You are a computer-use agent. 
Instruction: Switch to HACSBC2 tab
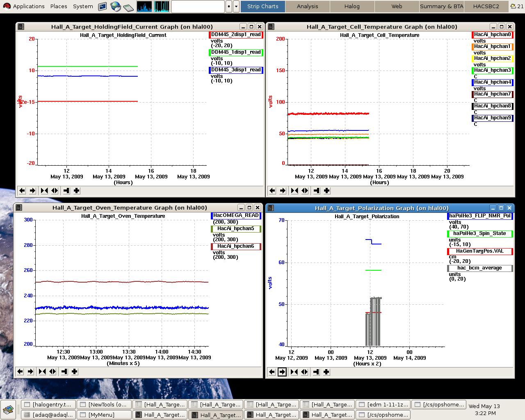[x=486, y=6]
